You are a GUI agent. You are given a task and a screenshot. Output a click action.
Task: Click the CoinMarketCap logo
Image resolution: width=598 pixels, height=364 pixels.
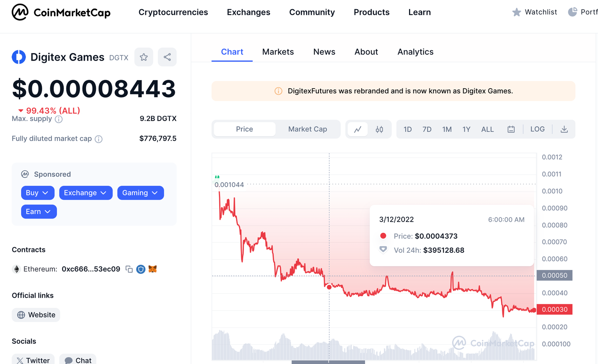pyautogui.click(x=61, y=12)
